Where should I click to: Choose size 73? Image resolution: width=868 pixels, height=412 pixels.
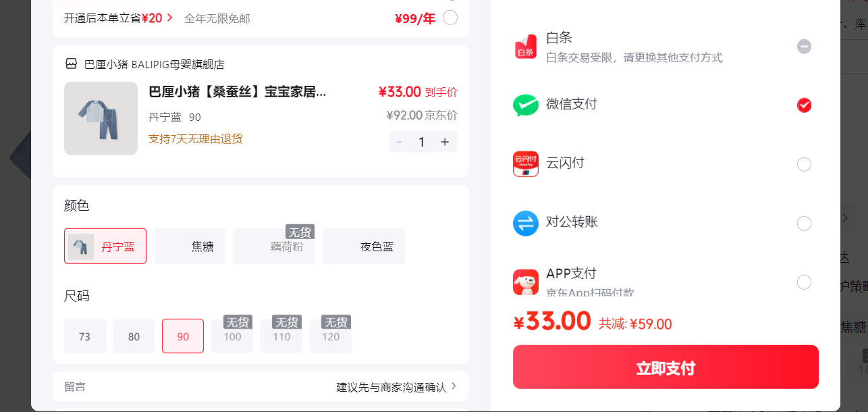click(x=85, y=336)
